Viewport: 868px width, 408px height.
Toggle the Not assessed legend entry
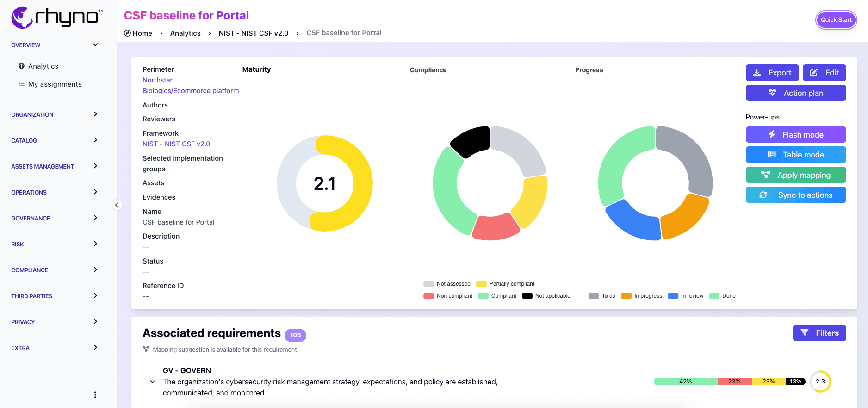(447, 284)
